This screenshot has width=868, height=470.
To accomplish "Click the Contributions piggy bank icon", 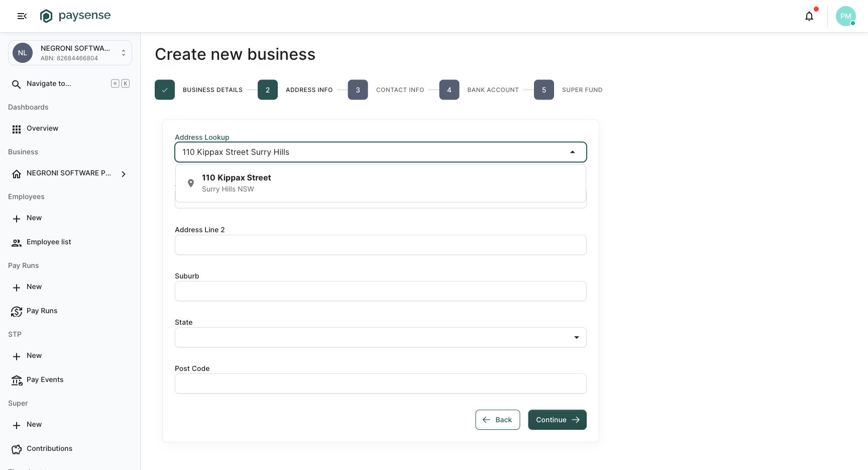I will tap(17, 449).
